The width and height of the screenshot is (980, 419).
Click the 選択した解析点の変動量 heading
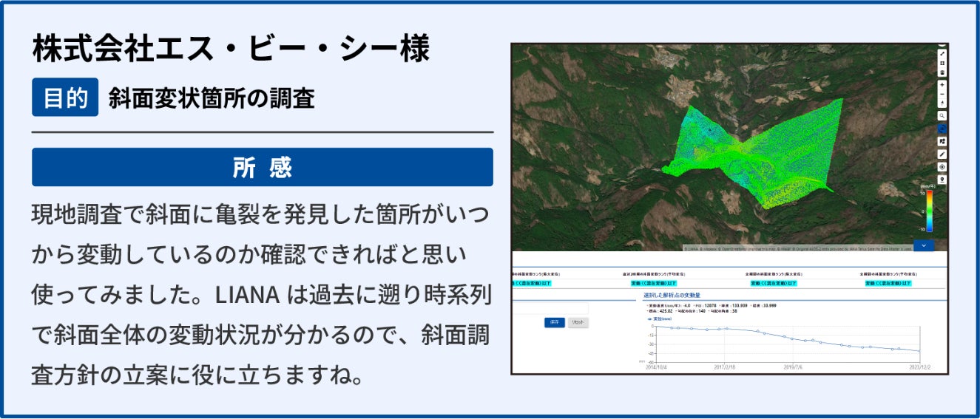672,295
